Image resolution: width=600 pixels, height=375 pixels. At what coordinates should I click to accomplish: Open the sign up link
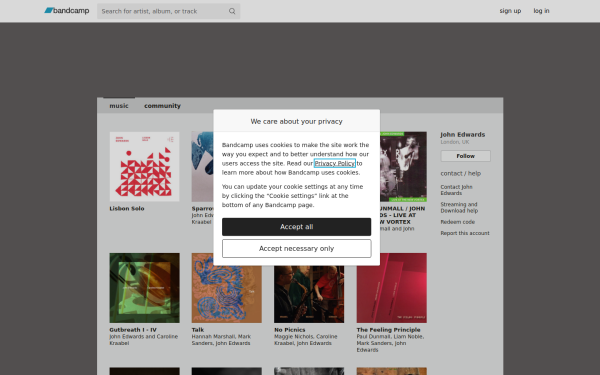click(x=510, y=11)
